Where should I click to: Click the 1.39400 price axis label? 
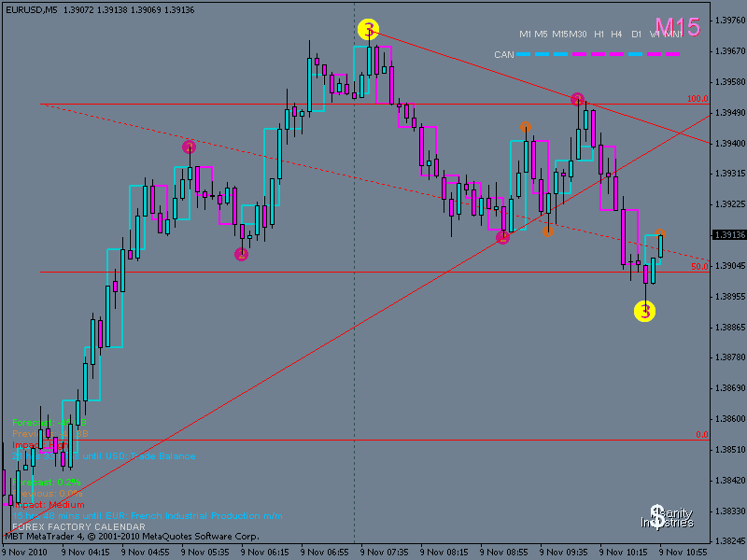[x=729, y=143]
